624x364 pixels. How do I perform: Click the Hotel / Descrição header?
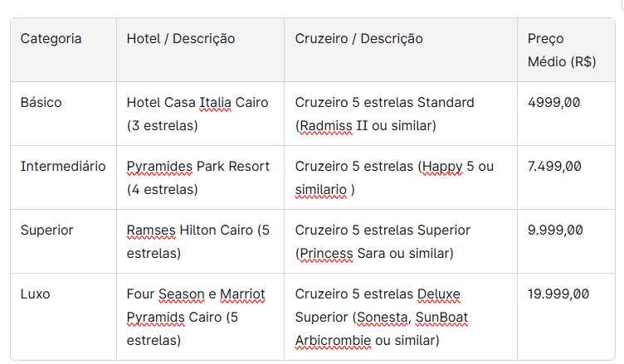pos(181,39)
